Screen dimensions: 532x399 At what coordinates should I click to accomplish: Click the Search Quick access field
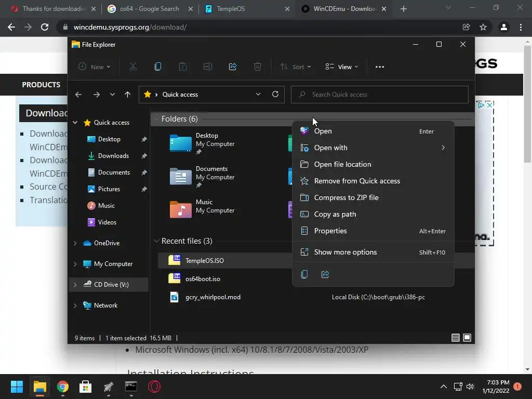click(x=380, y=95)
